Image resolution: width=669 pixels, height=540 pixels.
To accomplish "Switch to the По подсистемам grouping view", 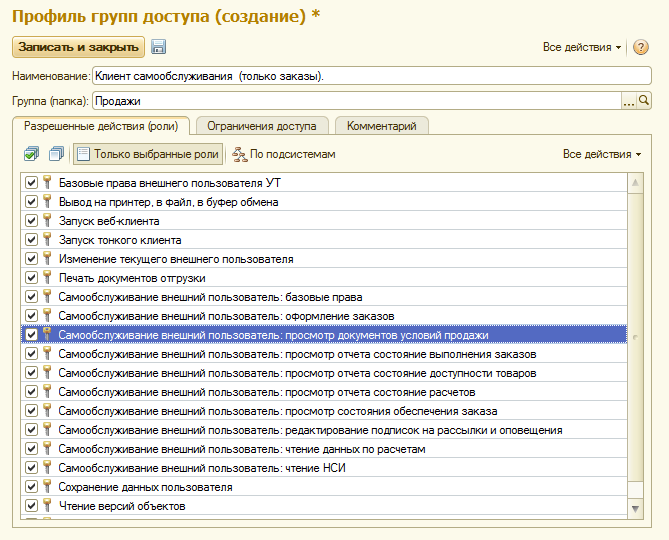I will (x=283, y=154).
